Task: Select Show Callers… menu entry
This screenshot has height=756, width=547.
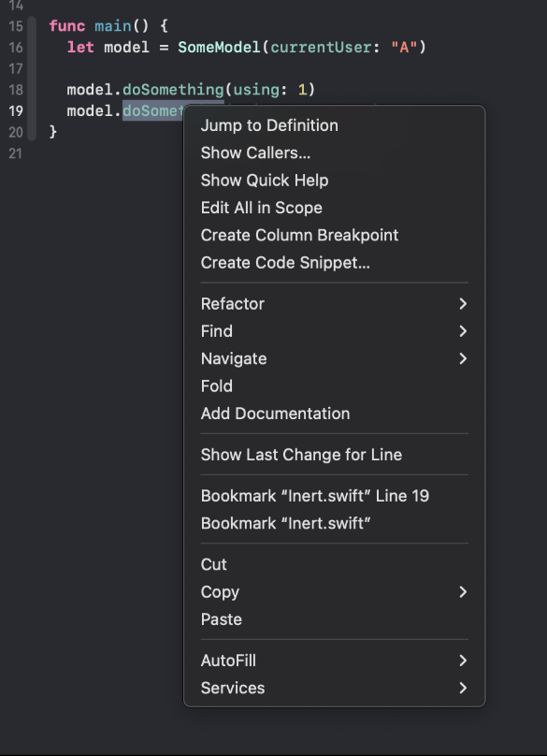Action: (x=334, y=153)
